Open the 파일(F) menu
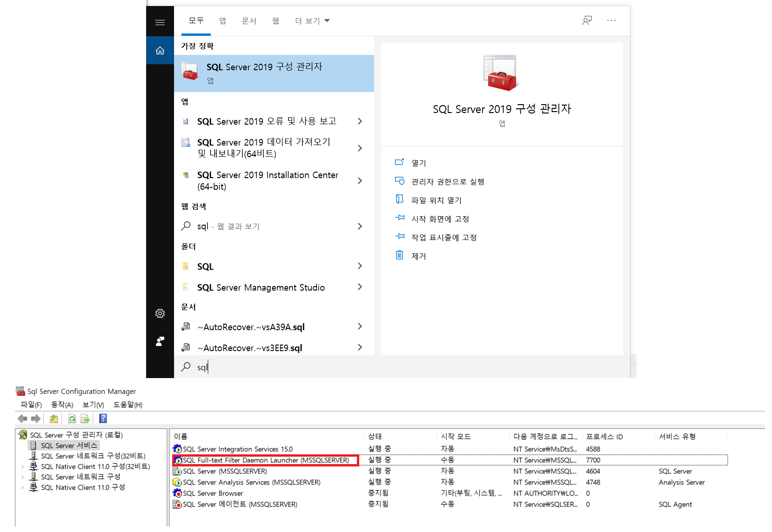The width and height of the screenshot is (772, 532). (31, 405)
